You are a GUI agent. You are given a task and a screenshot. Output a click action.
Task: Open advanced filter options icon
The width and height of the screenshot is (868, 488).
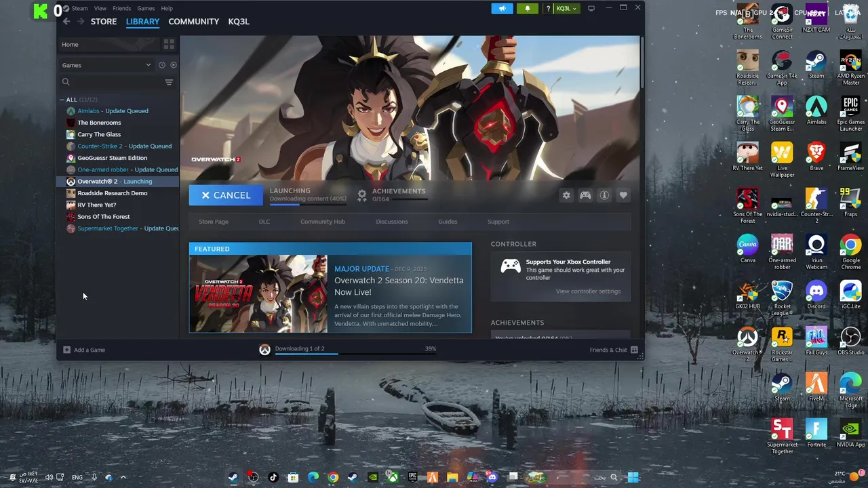pos(169,82)
